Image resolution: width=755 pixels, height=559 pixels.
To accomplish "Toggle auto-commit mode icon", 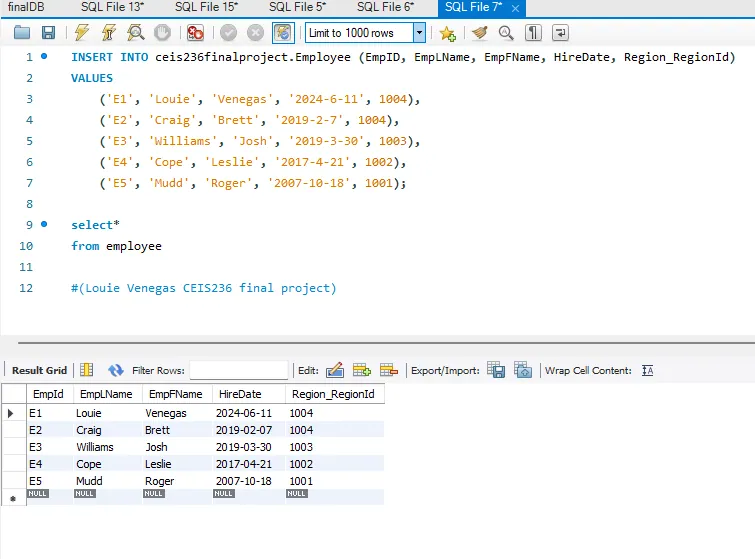I will tap(283, 33).
